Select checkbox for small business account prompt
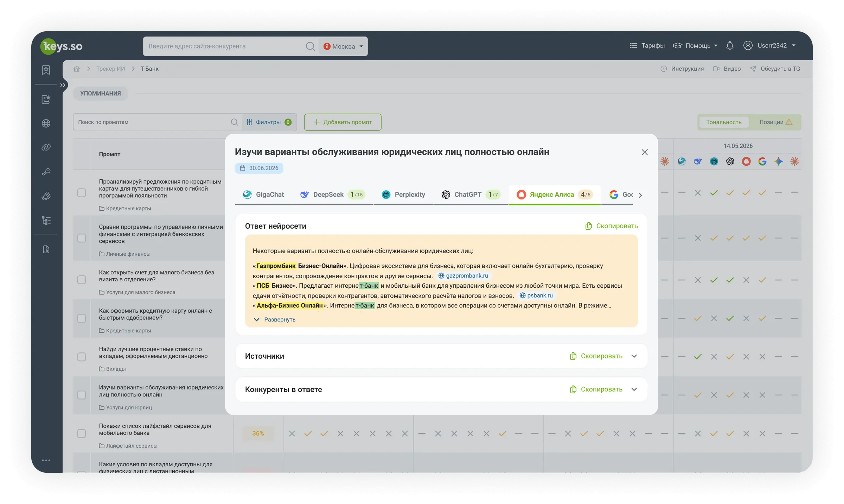The height and width of the screenshot is (504, 844). pos(82,280)
